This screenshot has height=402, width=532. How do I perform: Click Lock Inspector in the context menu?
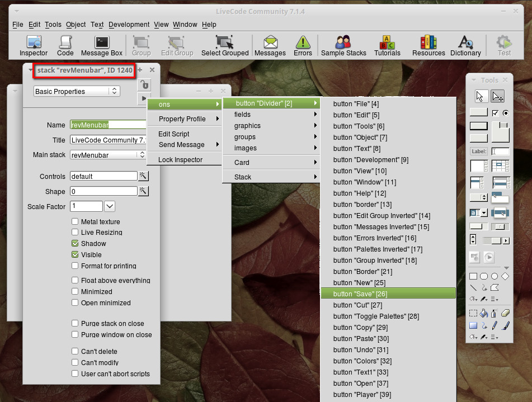pos(180,159)
